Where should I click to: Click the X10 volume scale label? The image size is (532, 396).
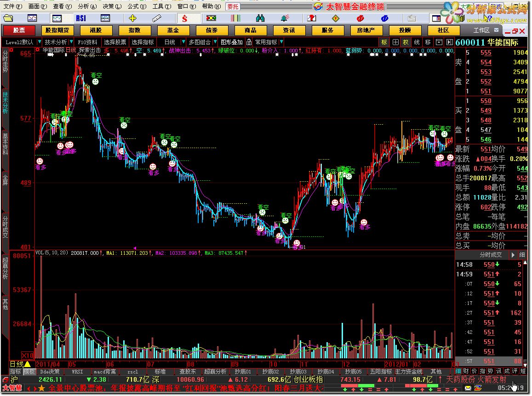28,355
